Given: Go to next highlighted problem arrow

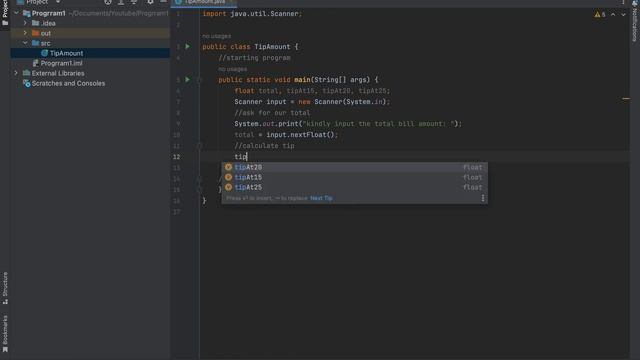Looking at the screenshot, I should [623, 14].
